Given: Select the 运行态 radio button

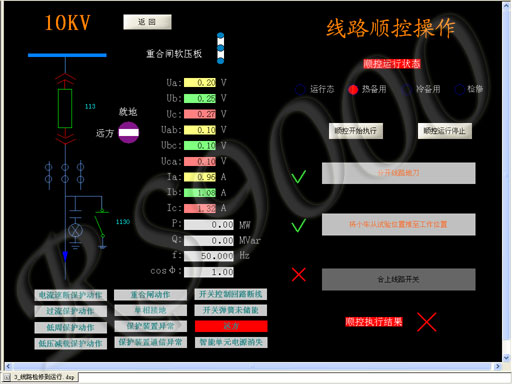Looking at the screenshot, I should [300, 89].
